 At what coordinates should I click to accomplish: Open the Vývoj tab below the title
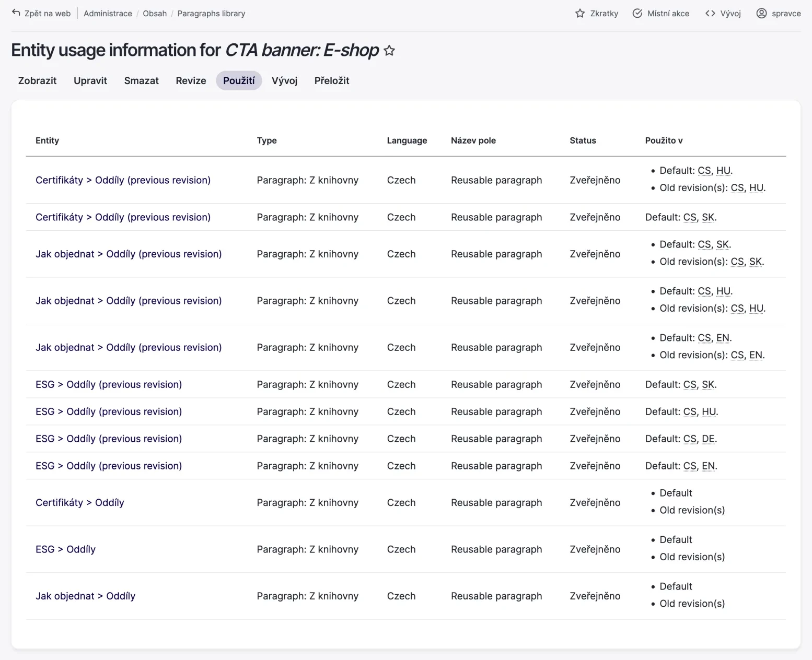click(284, 81)
